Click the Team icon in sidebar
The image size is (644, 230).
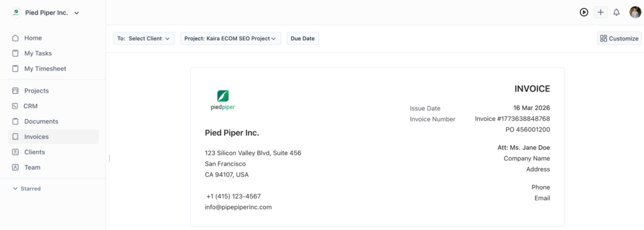tap(15, 168)
